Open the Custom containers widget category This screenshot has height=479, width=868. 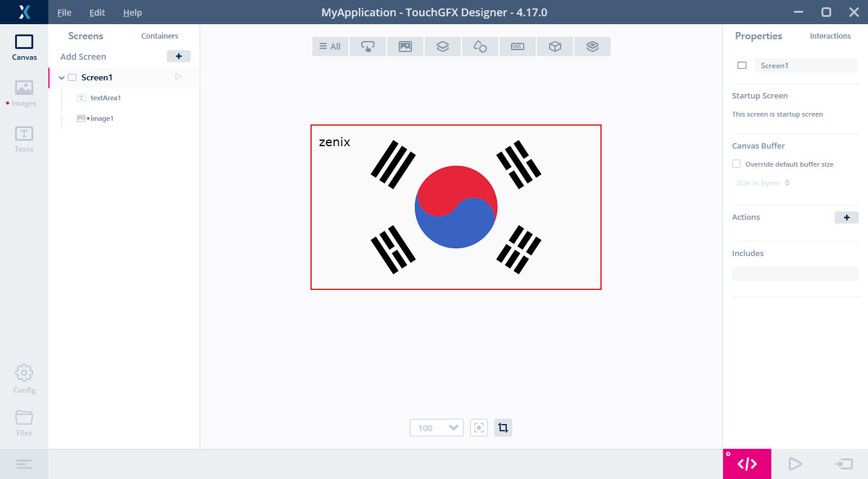pyautogui.click(x=593, y=47)
